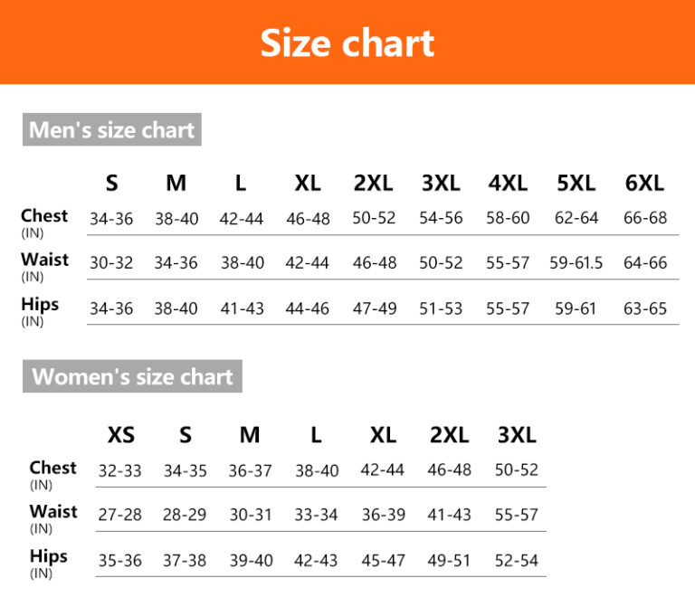Select the Chest row label in men's chart
Image resolution: width=695 pixels, height=616 pixels.
44,216
